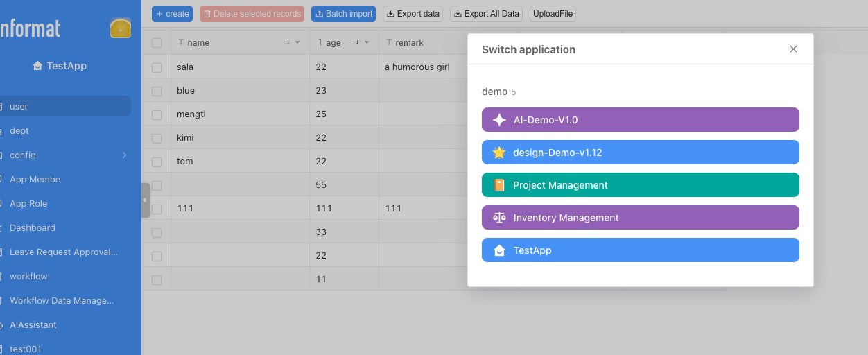The height and width of the screenshot is (355, 868).
Task: Tick the checkbox for the sala row
Action: (x=157, y=67)
